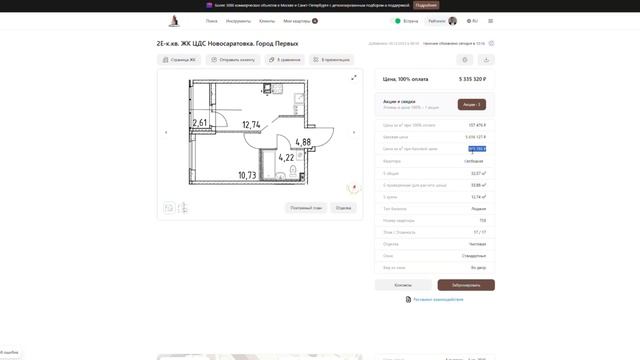The height and width of the screenshot is (360, 640).
Task: Click Подробнее button in the top banner
Action: click(x=426, y=5)
